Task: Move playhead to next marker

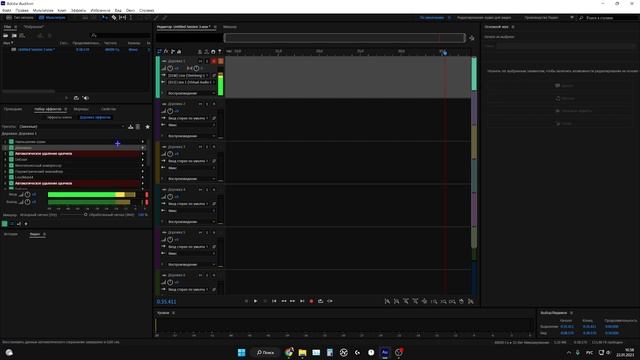Action: pos(302,301)
